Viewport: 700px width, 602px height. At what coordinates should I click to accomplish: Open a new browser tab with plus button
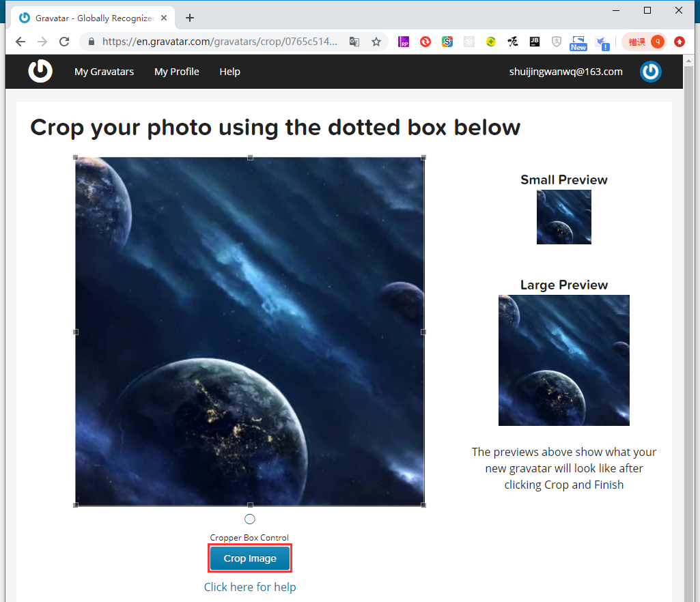pyautogui.click(x=190, y=18)
